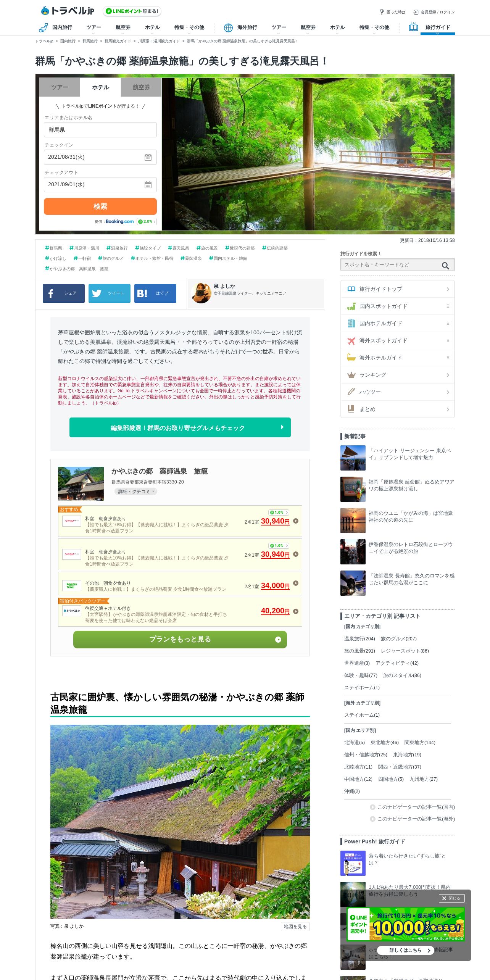Viewport: 490px width, 980px height.
Task: Open 伊香保温泉 article link
Action: [411, 548]
